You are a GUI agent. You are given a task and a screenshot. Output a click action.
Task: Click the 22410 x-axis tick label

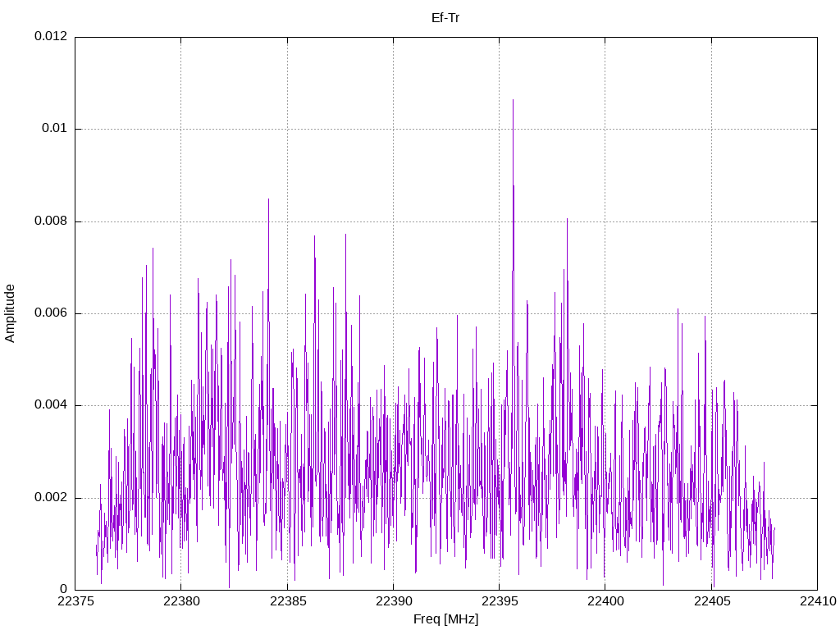(x=818, y=601)
